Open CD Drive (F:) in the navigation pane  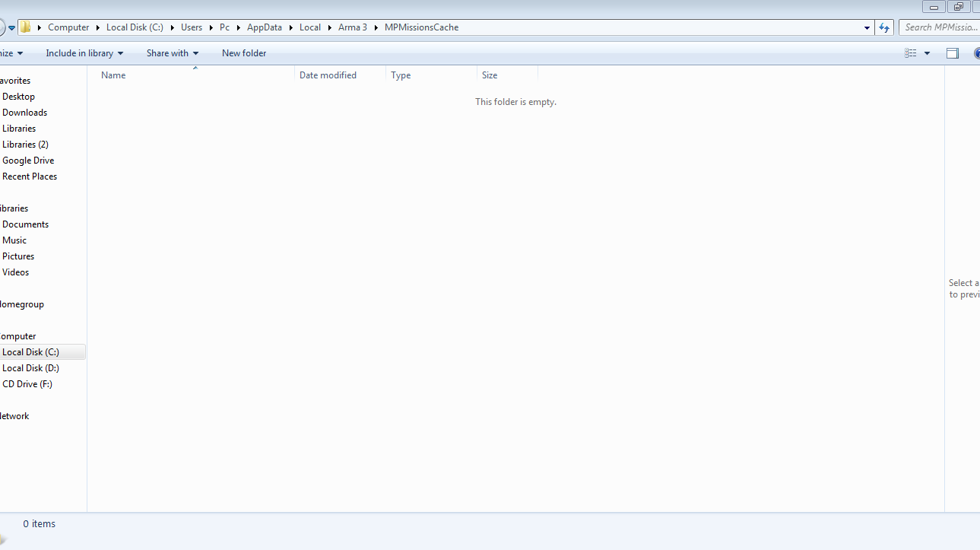point(27,384)
